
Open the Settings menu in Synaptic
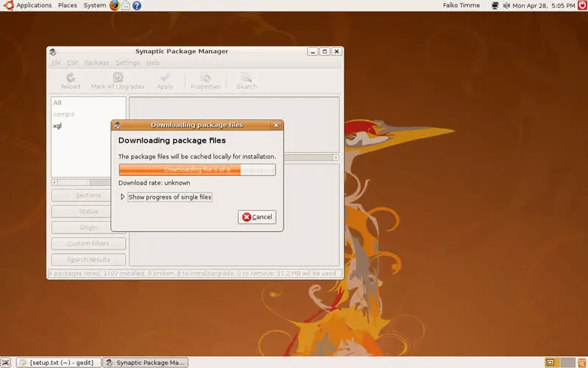click(127, 63)
